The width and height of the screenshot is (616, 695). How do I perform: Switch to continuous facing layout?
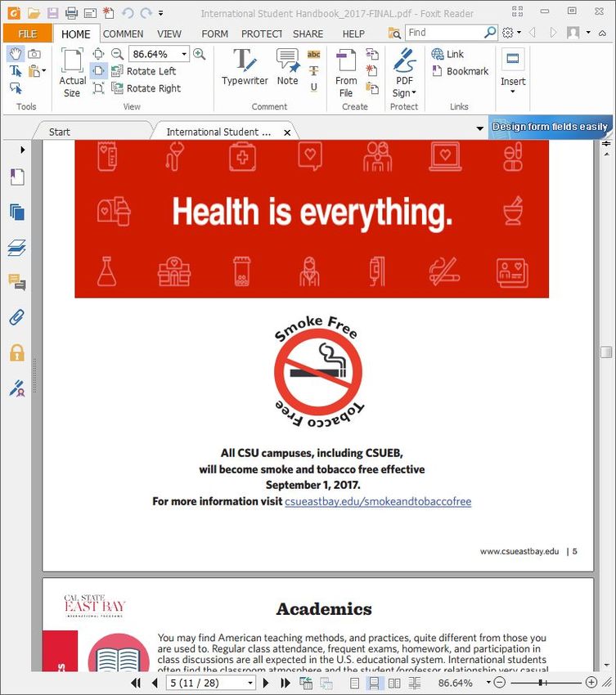415,683
